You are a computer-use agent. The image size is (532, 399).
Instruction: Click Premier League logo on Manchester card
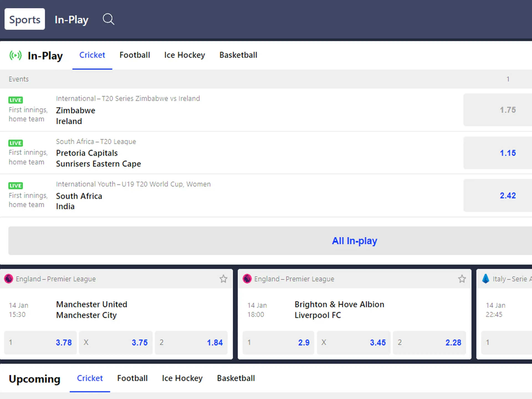click(x=9, y=279)
